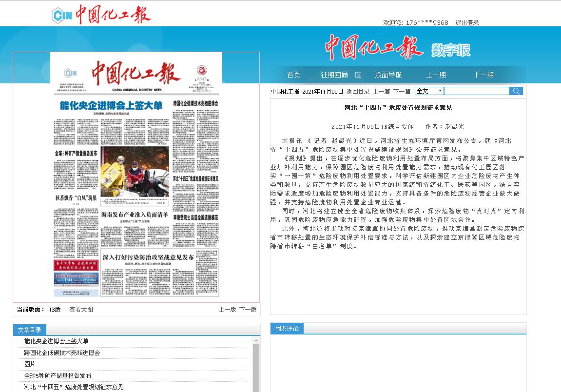This screenshot has height=392, width=561.
Task: Click the article list scrollbar
Action: click(x=256, y=366)
